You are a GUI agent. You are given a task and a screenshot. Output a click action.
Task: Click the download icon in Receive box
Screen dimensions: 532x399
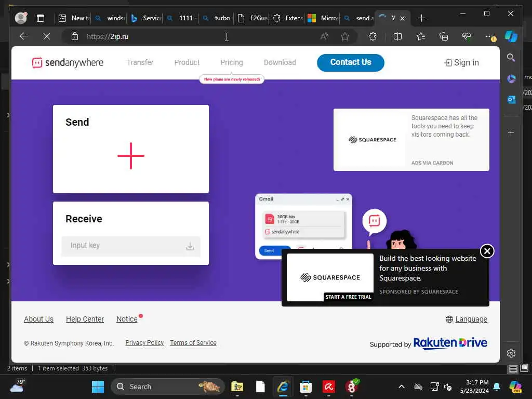click(x=190, y=246)
